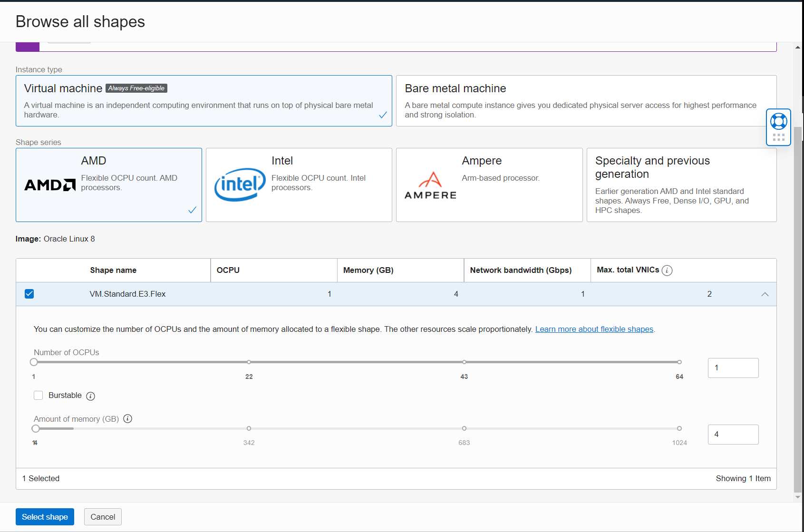Screen dimensions: 804x532
Task: Click the Cancel button
Action: (103, 517)
